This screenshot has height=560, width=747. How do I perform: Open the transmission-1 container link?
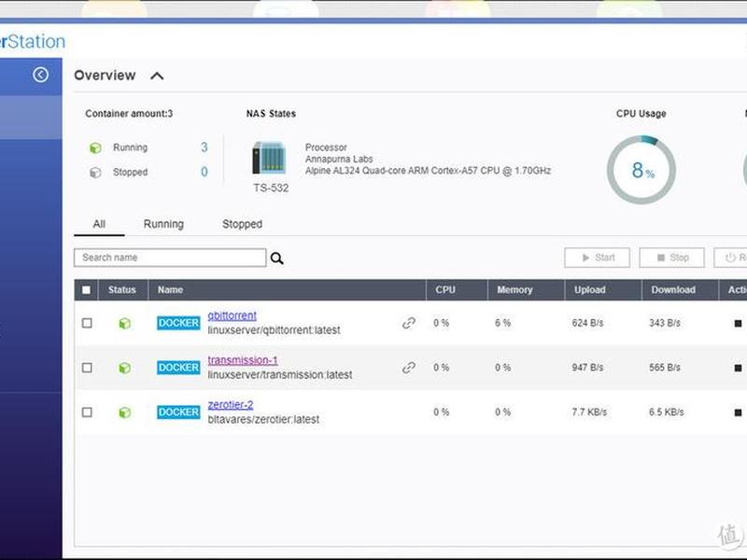[243, 360]
